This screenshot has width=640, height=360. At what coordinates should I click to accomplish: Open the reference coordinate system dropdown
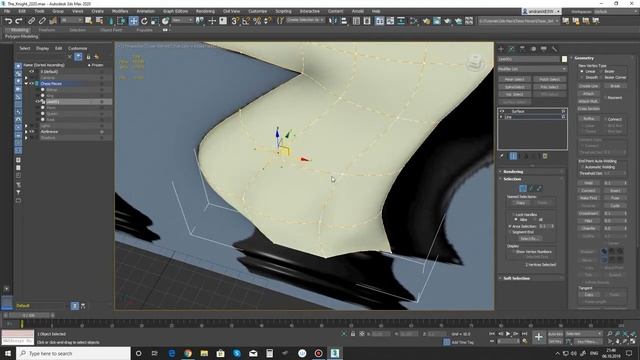pos(182,20)
